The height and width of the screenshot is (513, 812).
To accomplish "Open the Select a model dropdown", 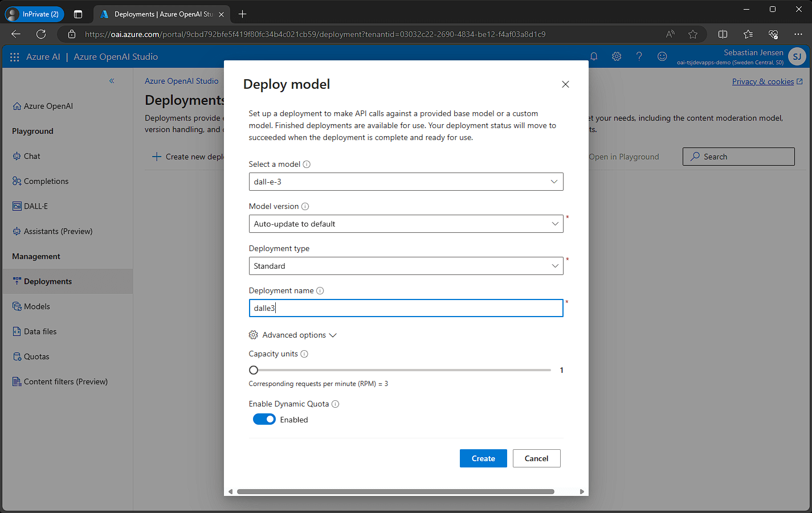I will (406, 182).
